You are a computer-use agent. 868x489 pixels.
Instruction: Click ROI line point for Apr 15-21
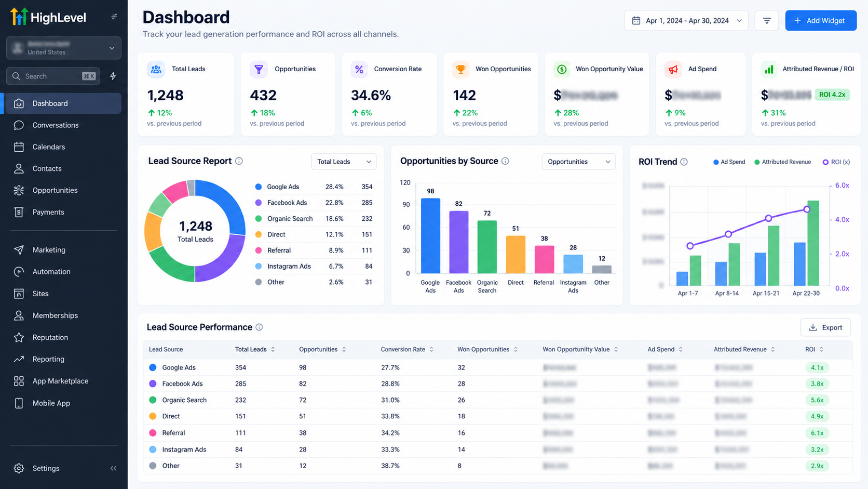(768, 218)
